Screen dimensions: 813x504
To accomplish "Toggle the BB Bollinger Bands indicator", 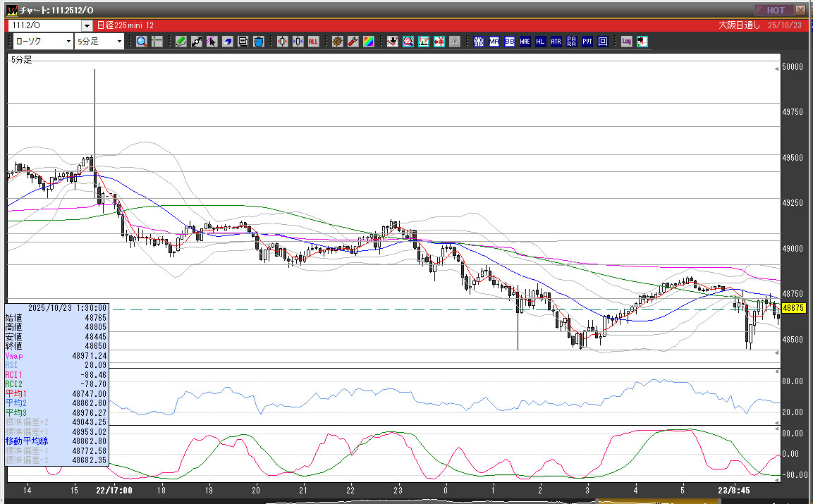I will [510, 42].
